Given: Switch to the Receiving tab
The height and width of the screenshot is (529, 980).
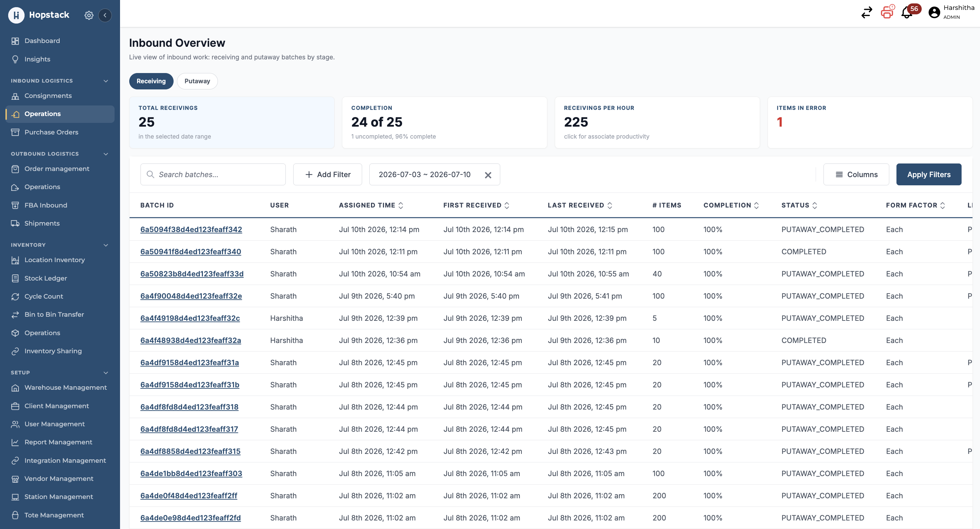Looking at the screenshot, I should [151, 81].
